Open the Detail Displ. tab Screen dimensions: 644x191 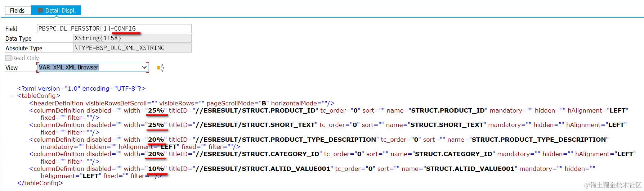[56, 10]
